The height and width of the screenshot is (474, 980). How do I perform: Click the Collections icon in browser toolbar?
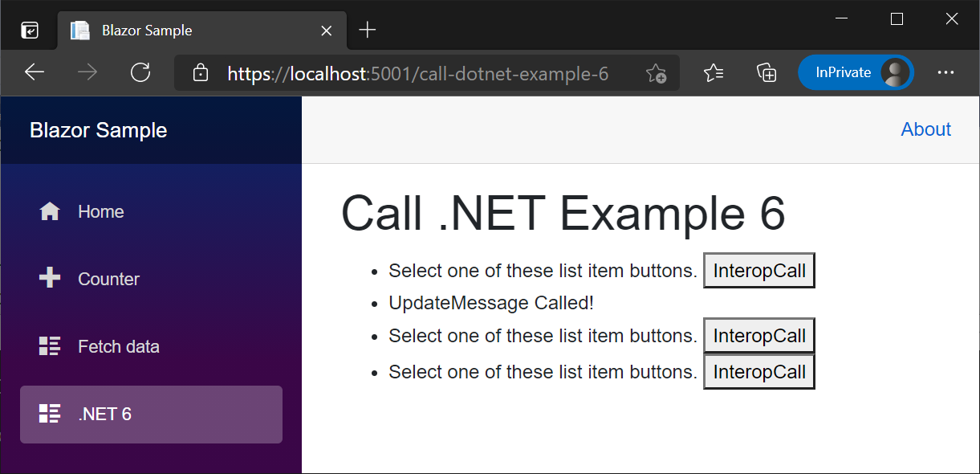pyautogui.click(x=766, y=72)
